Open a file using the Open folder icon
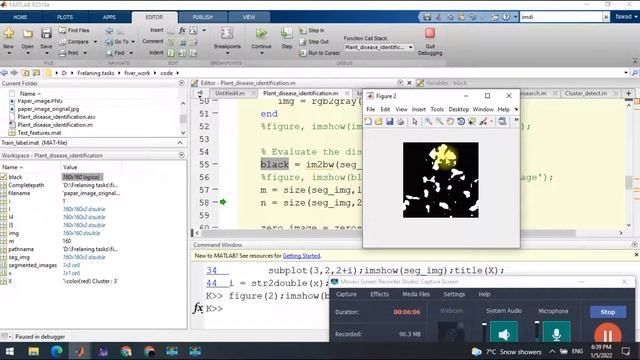Image resolution: width=640 pixels, height=360 pixels. pyautogui.click(x=28, y=34)
